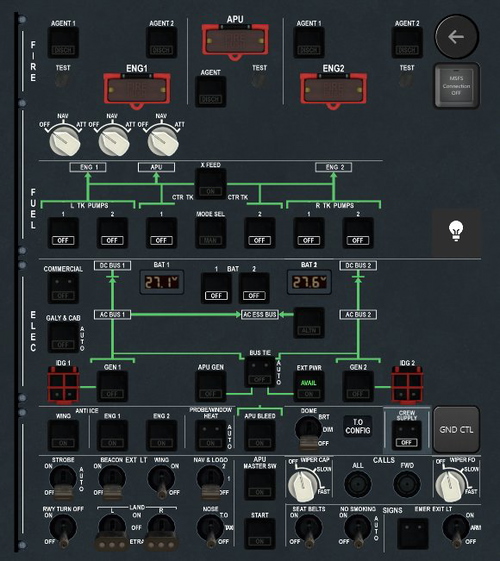The width and height of the screenshot is (500, 561).
Task: Rotate the WIPER CAPT knob
Action: [304, 486]
